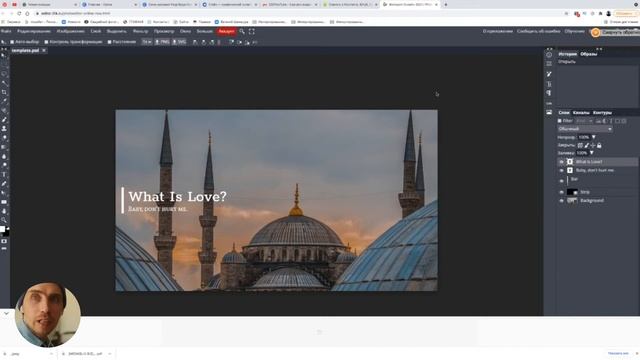Hide the Bar layer
This screenshot has height=360, width=640.
[561, 181]
